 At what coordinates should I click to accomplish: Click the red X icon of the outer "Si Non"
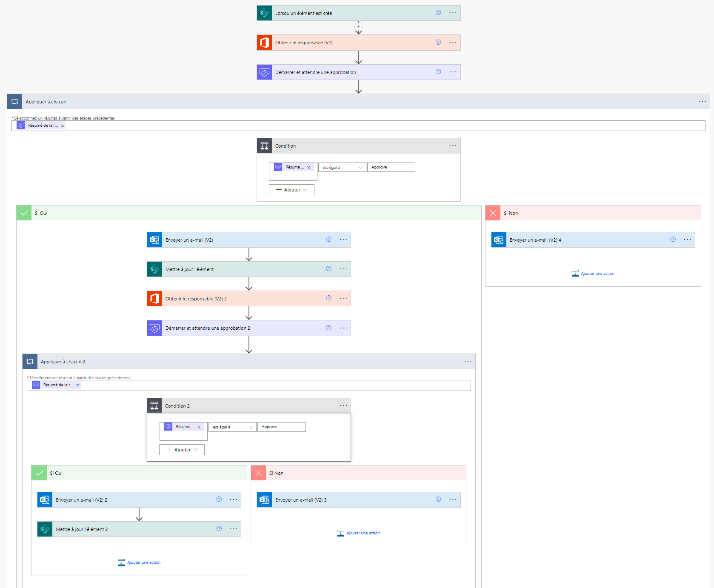[493, 213]
